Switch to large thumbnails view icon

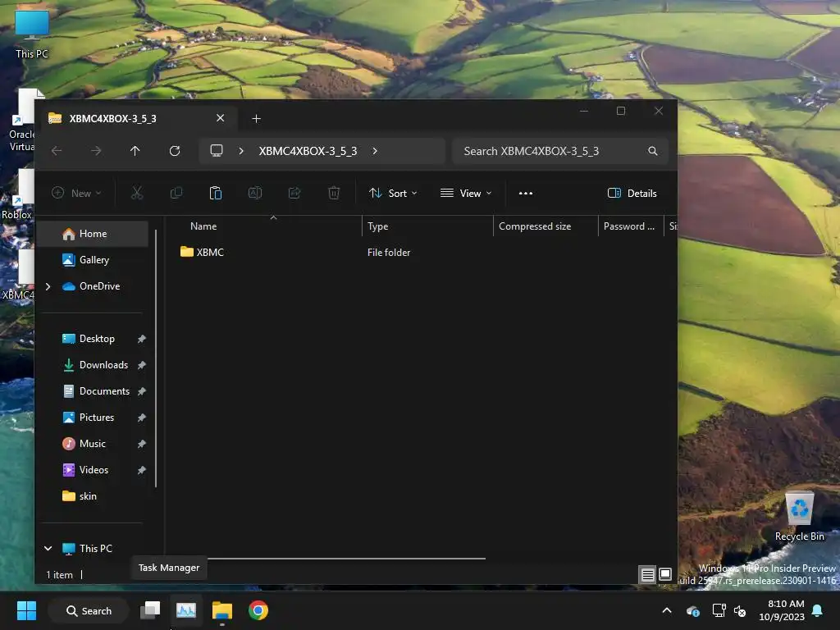(x=664, y=574)
